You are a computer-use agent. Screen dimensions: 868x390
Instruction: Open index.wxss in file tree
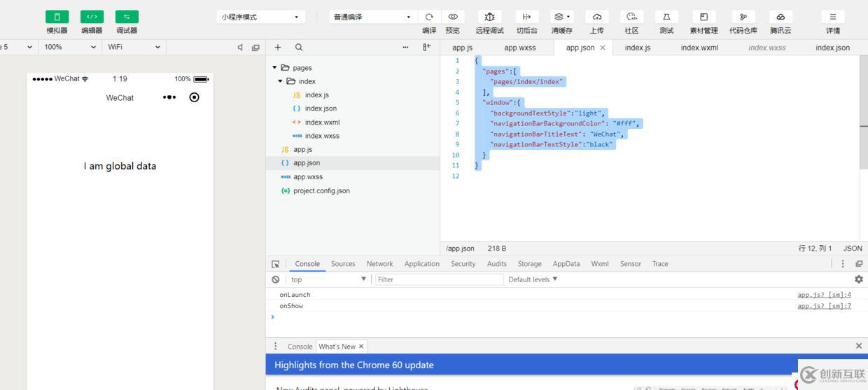(322, 136)
